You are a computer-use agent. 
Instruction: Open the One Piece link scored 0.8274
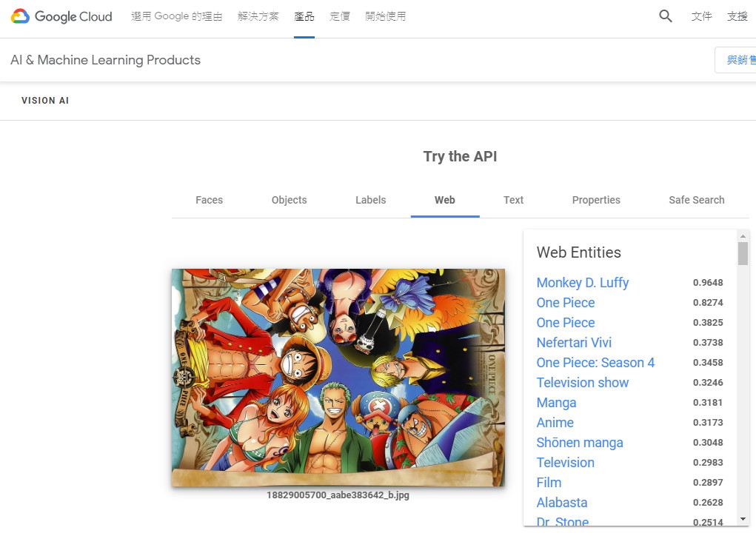click(x=566, y=303)
